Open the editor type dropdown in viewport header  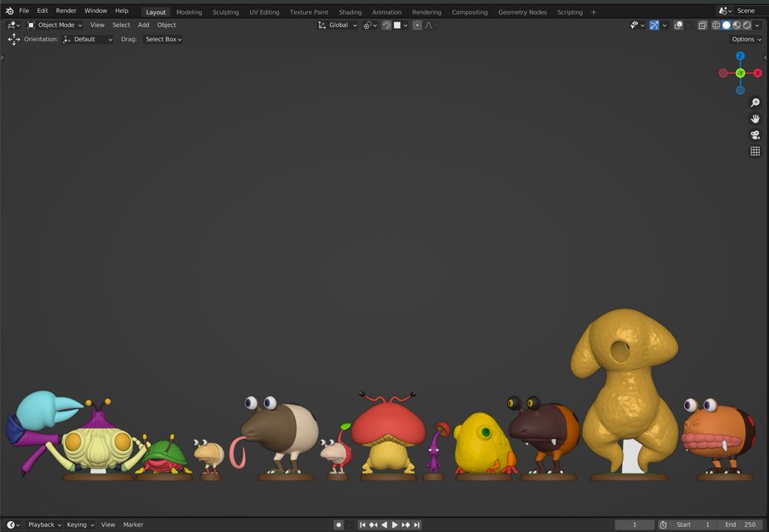pos(14,25)
